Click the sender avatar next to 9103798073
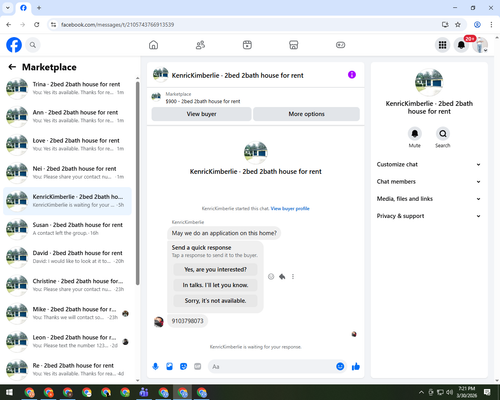The height and width of the screenshot is (400, 500). pos(159,322)
